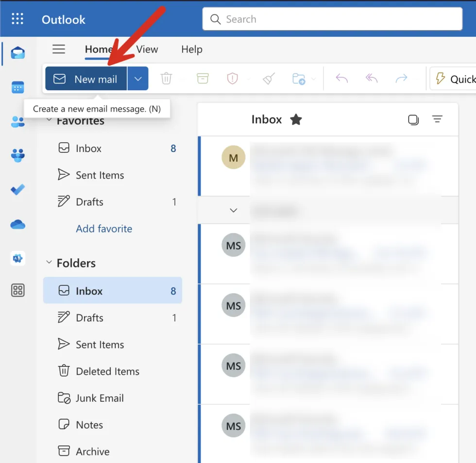Open People contacts in the app rail
The width and height of the screenshot is (476, 463).
(x=17, y=122)
